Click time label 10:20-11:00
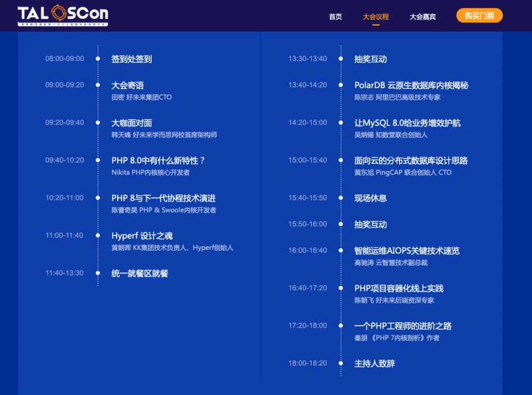The width and height of the screenshot is (532, 395). [65, 198]
